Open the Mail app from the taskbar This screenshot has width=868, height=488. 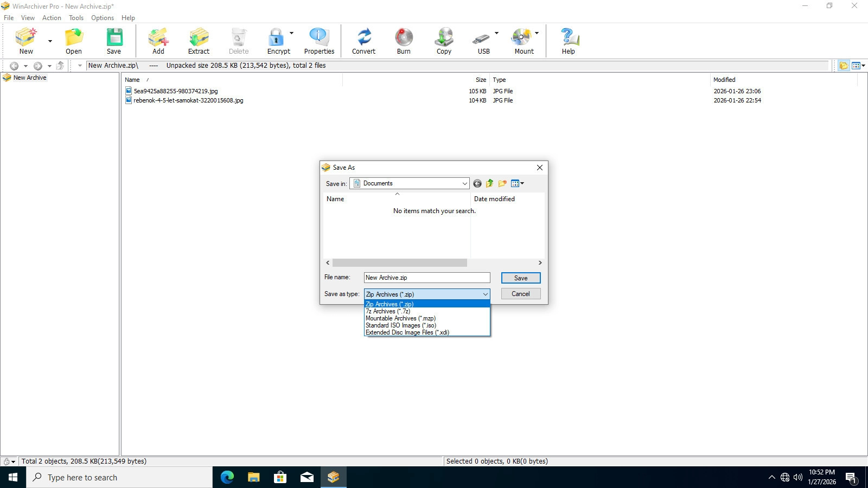click(x=307, y=477)
